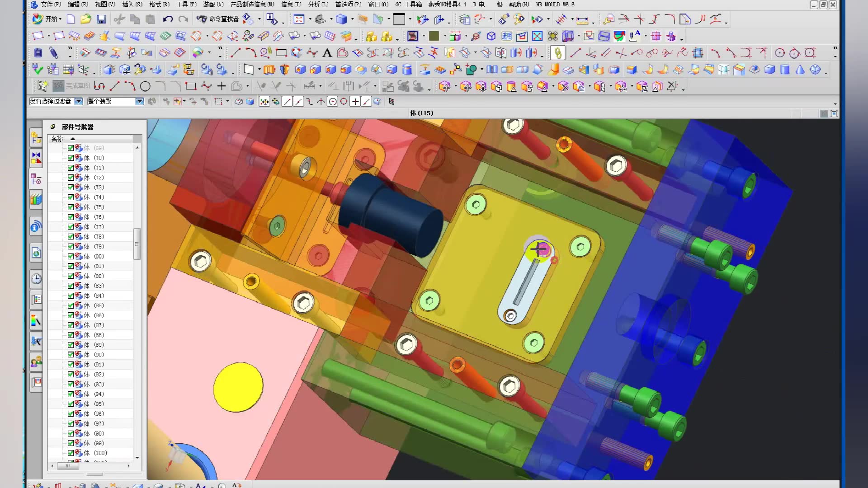Screen dimensions: 868x488
Task: Uncheck body (100) in part navigator
Action: pyautogui.click(x=71, y=453)
